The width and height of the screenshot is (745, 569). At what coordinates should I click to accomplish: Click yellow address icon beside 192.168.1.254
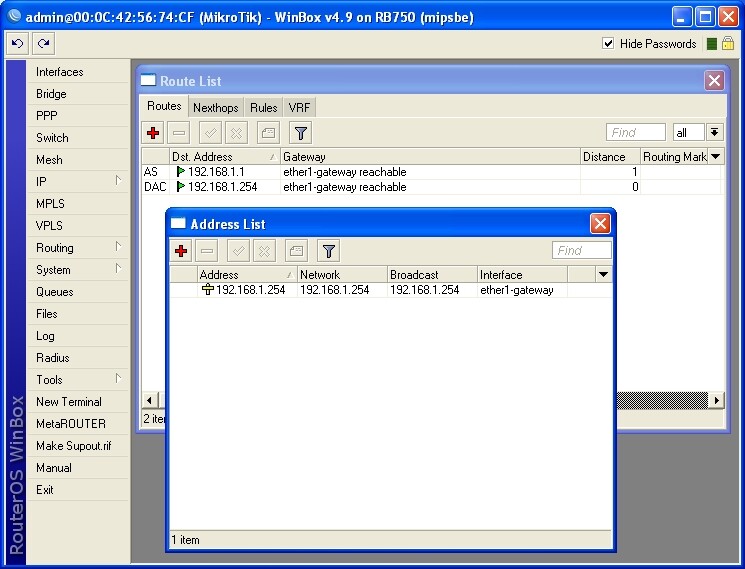point(208,289)
